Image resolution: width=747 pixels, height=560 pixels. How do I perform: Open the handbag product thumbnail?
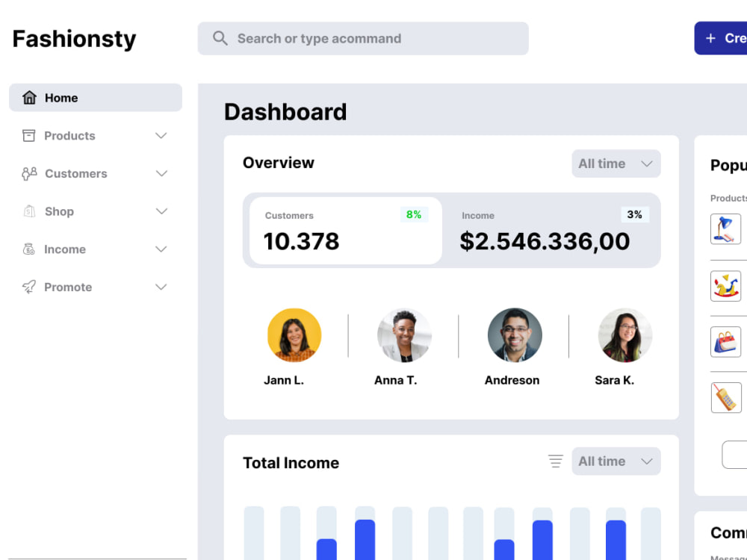click(x=725, y=341)
